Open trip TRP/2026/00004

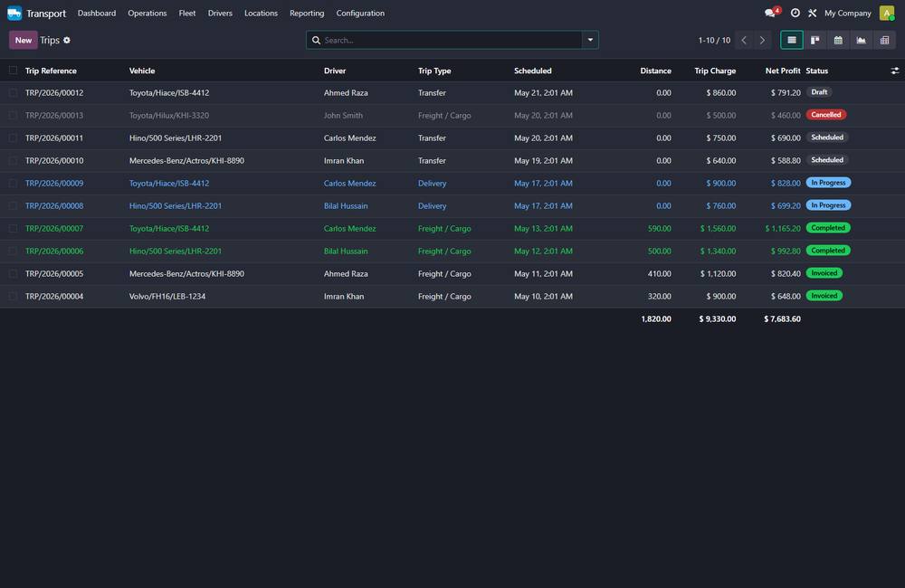[x=54, y=296]
